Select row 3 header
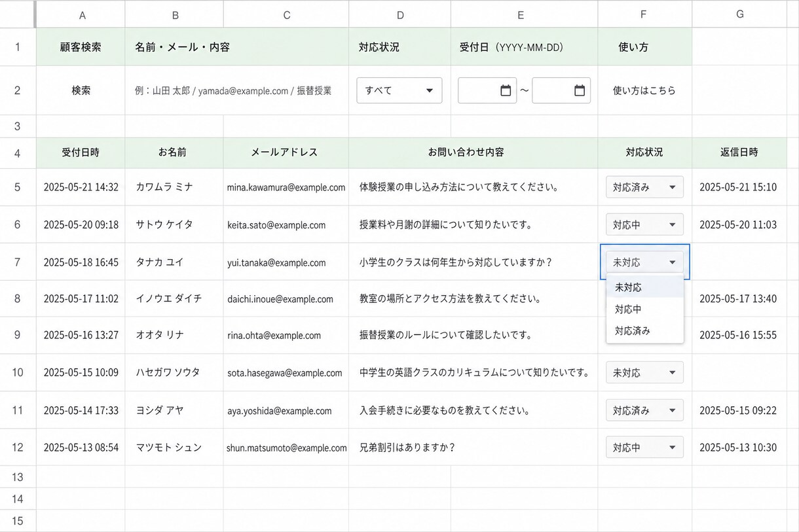 point(18,126)
